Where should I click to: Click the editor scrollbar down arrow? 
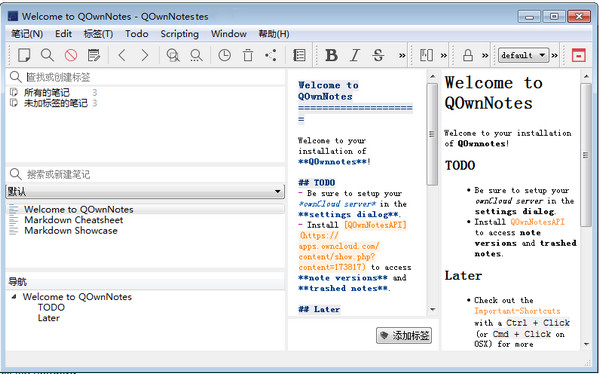click(x=433, y=309)
